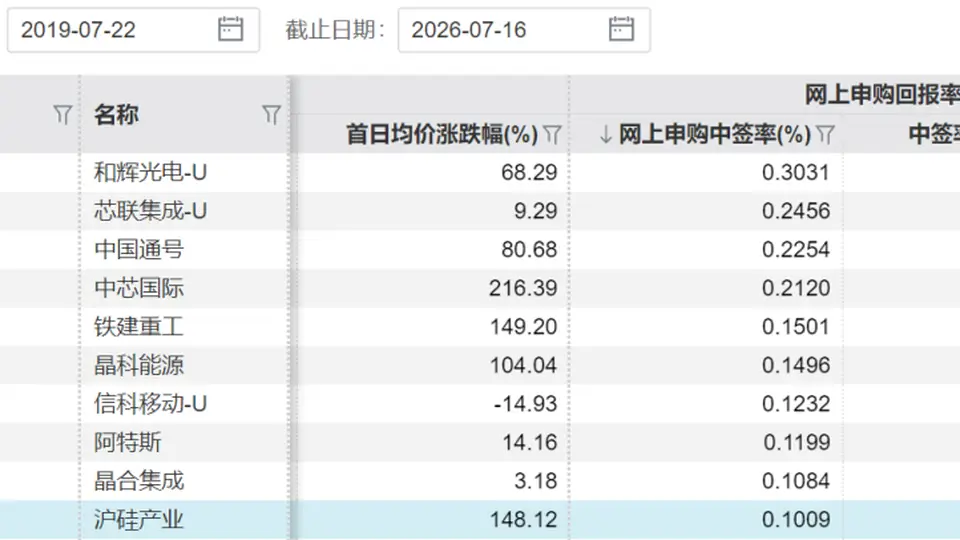Open the end date 2026-07-16 calendar icon
The height and width of the screenshot is (540, 960).
coord(621,29)
